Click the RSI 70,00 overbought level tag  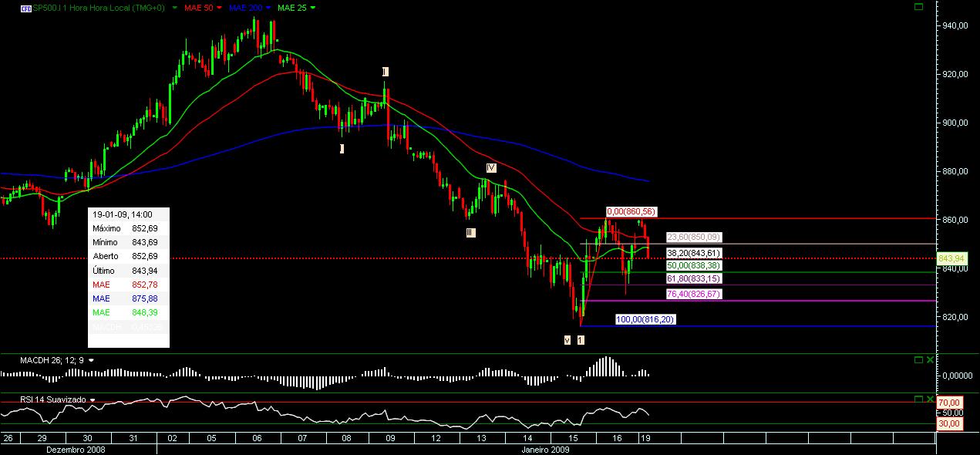[949, 403]
